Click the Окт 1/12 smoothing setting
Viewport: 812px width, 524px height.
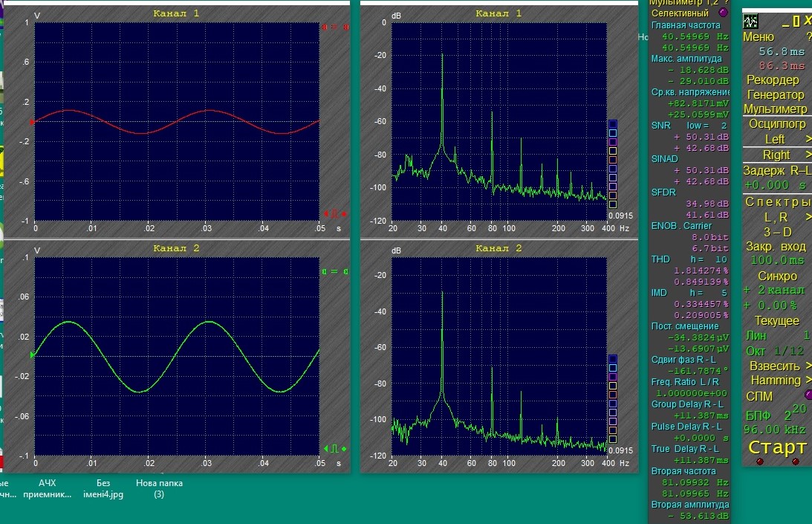pyautogui.click(x=776, y=351)
